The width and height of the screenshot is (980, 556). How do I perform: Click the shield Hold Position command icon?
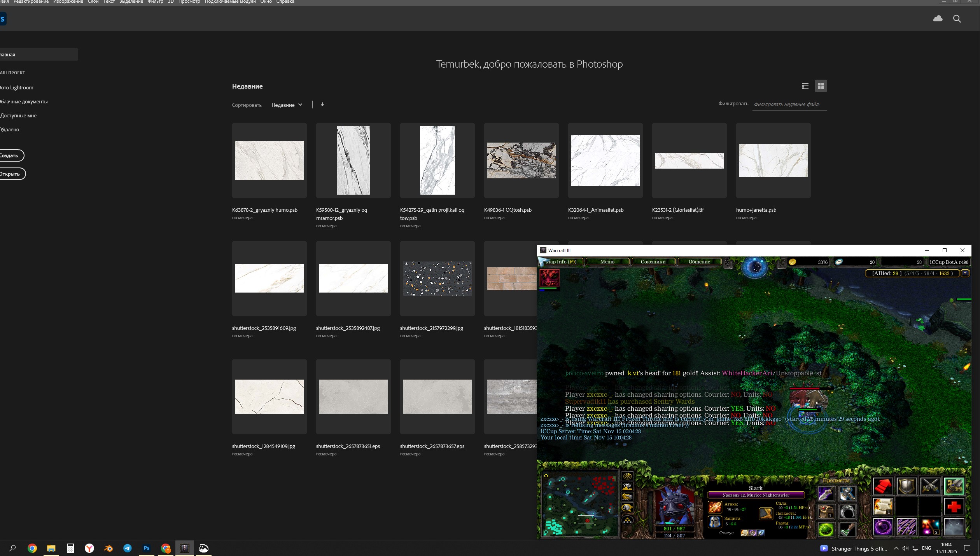tap(906, 486)
